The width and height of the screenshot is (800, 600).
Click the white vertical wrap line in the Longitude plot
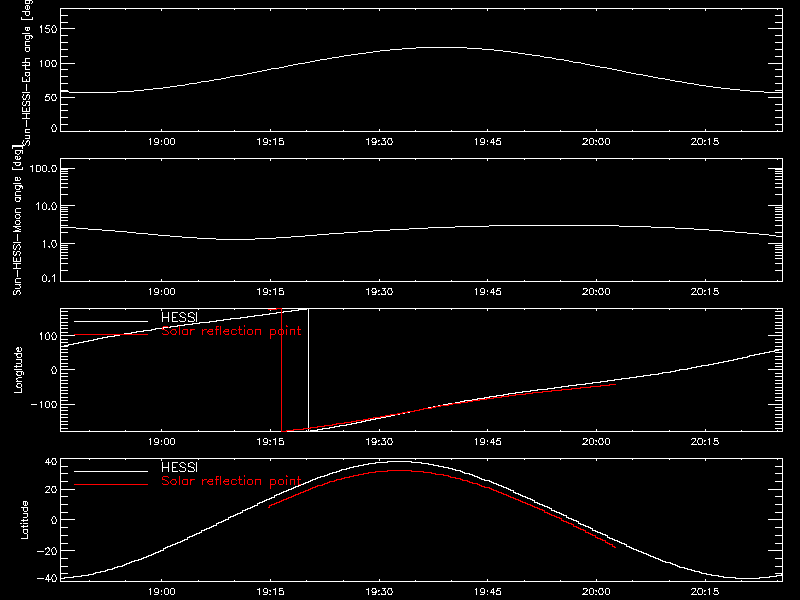click(308, 370)
